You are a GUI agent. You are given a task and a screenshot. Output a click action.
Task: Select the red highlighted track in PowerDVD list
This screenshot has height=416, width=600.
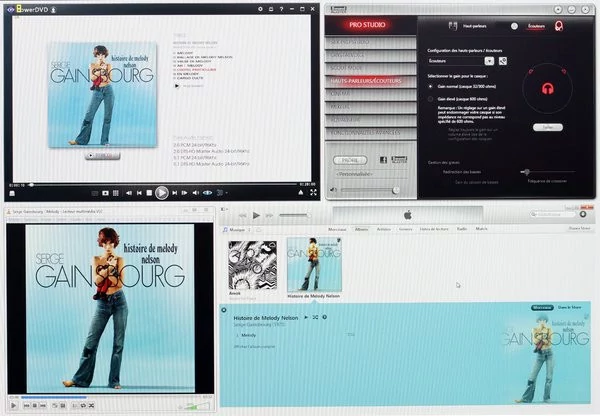(196, 70)
